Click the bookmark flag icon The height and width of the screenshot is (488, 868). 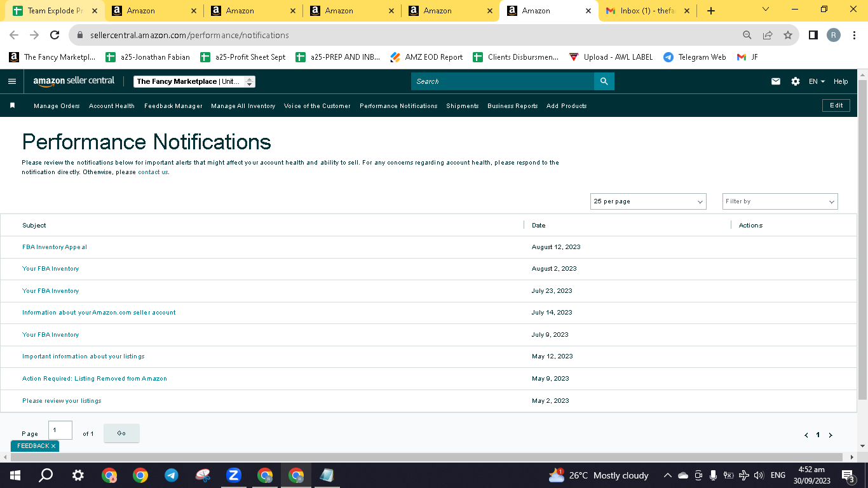(x=12, y=105)
